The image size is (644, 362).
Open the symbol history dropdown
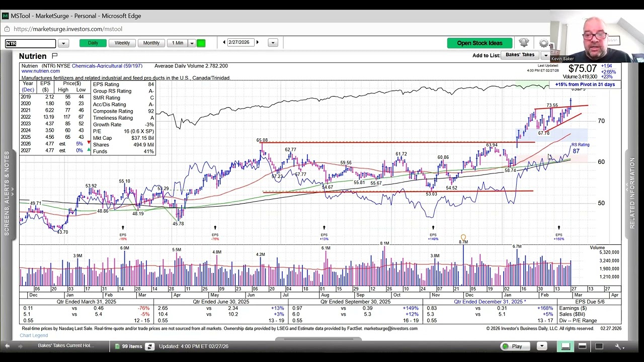point(63,43)
